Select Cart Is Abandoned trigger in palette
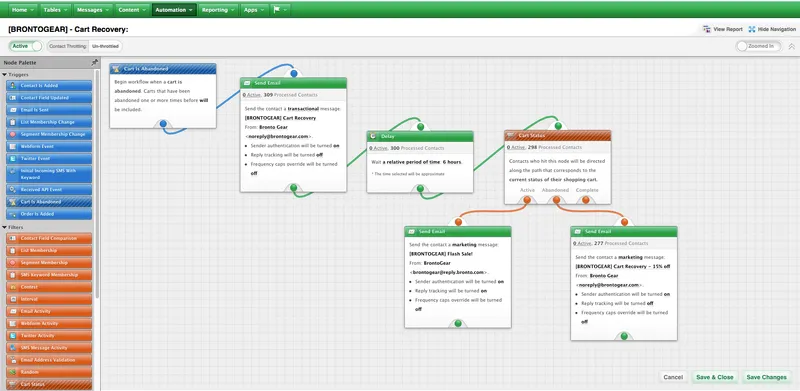The height and width of the screenshot is (391, 800). click(x=49, y=202)
